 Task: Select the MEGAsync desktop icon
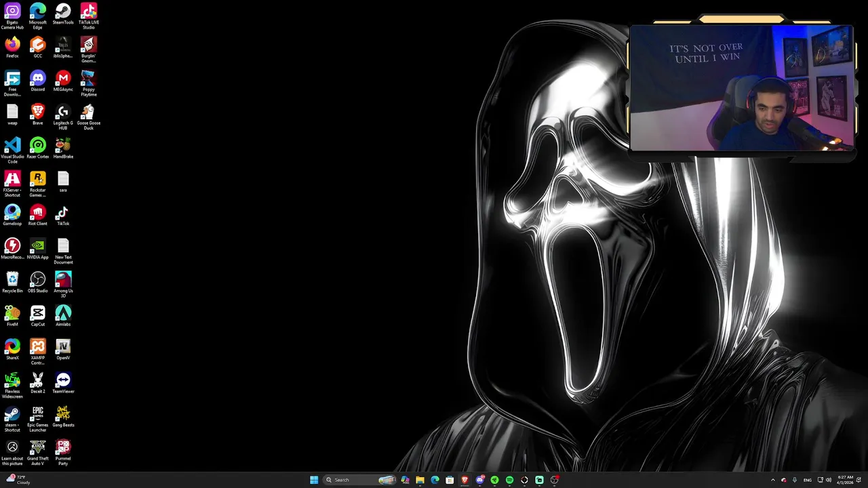coord(63,81)
